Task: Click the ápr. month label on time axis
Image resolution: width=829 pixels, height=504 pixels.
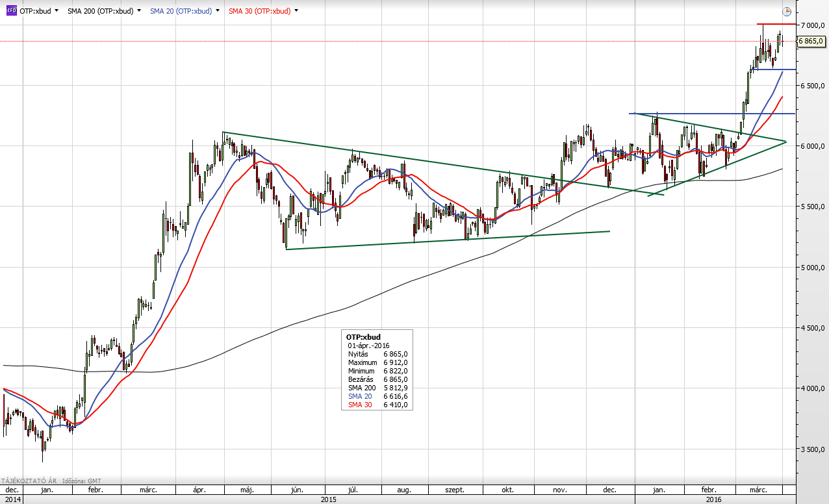Action: (199, 490)
